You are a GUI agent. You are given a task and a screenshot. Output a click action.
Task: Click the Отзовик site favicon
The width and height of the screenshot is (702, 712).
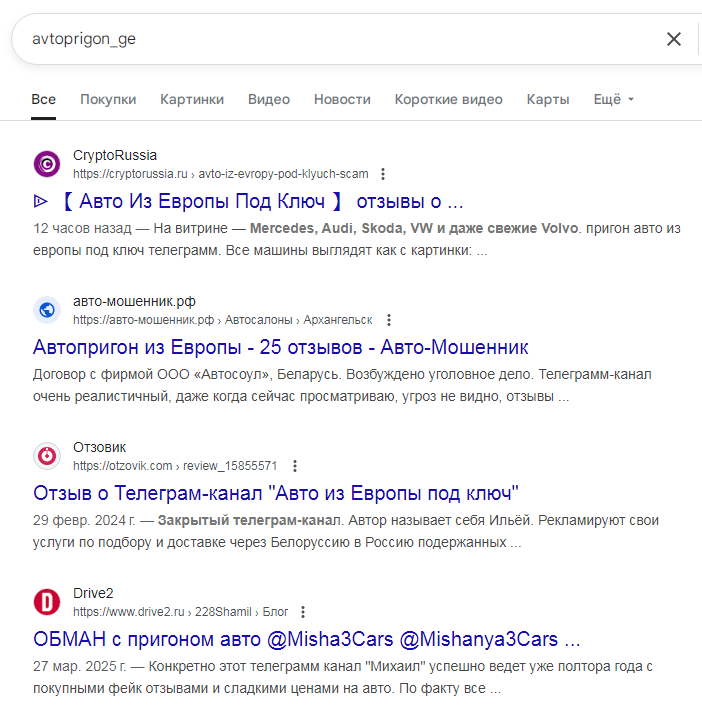click(46, 456)
